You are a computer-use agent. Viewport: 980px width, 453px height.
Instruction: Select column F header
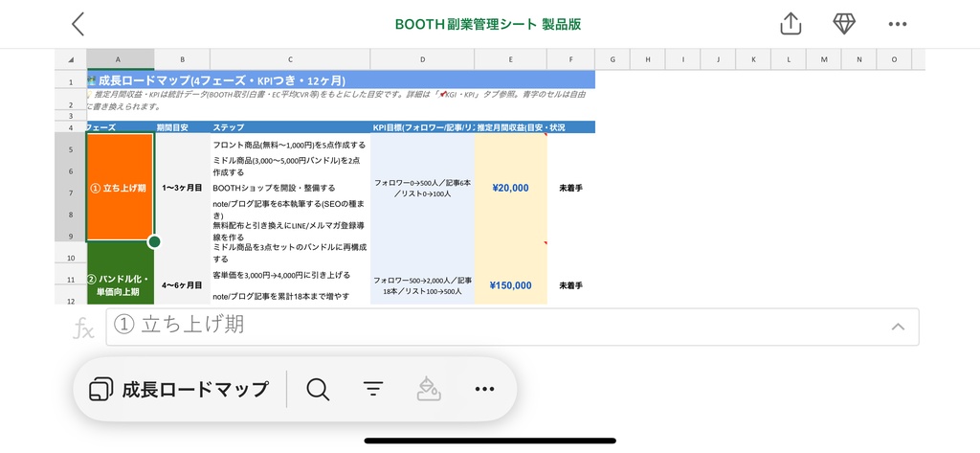click(570, 59)
